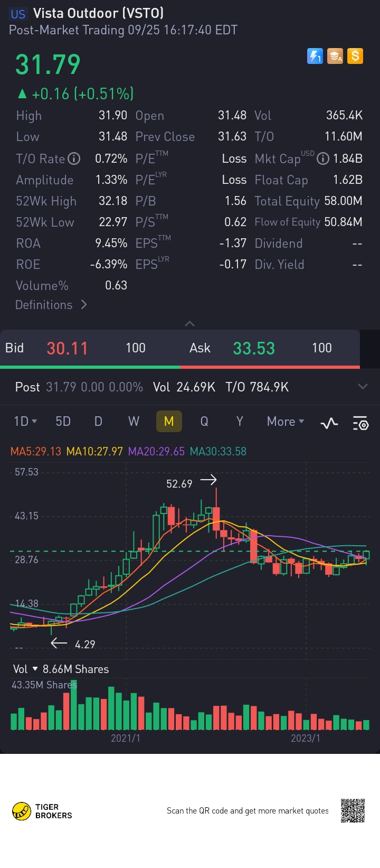Tap the 8.66M Shares volume label
380x868 pixels.
pyautogui.click(x=75, y=669)
